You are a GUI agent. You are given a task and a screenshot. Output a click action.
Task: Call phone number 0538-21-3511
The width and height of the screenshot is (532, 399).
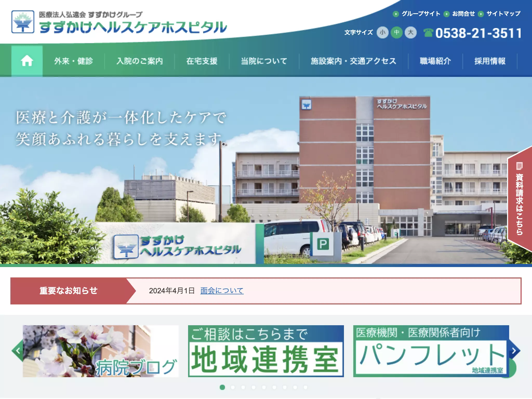coord(478,33)
